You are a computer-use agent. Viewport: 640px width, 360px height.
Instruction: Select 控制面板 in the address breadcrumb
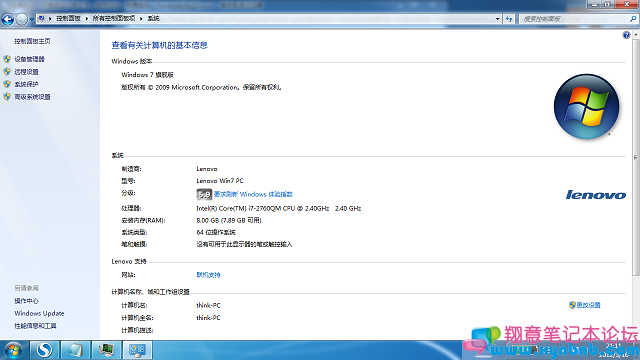[68, 18]
